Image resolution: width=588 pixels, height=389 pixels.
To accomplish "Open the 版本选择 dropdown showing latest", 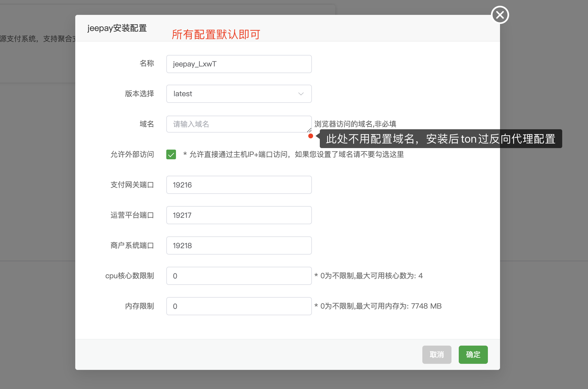I will point(239,94).
